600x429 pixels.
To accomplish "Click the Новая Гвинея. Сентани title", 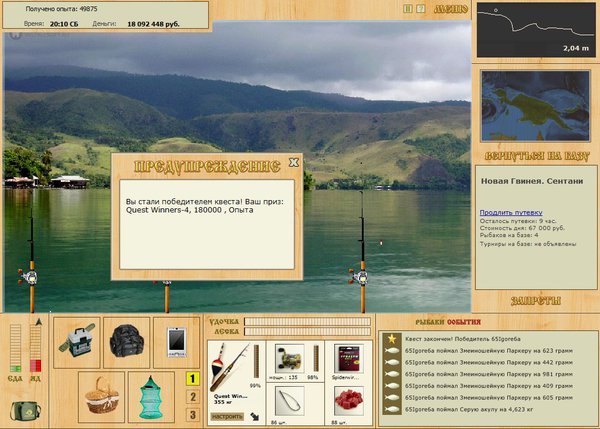I will point(532,181).
